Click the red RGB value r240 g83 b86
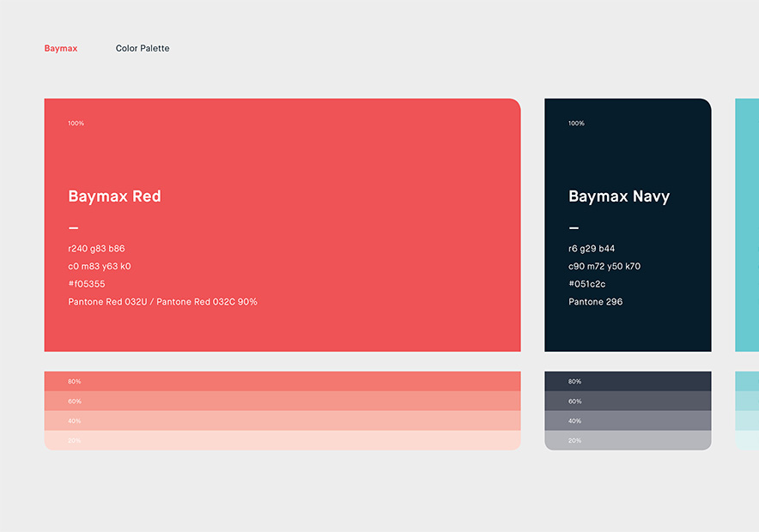Screen dimensions: 759x532 [96, 249]
